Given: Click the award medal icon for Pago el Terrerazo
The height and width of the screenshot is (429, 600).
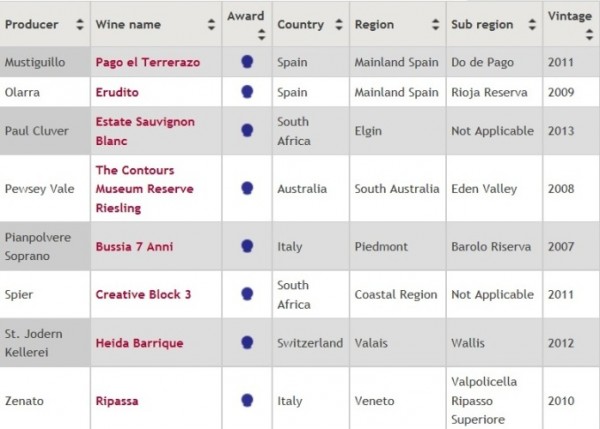Looking at the screenshot, I should pyautogui.click(x=247, y=62).
